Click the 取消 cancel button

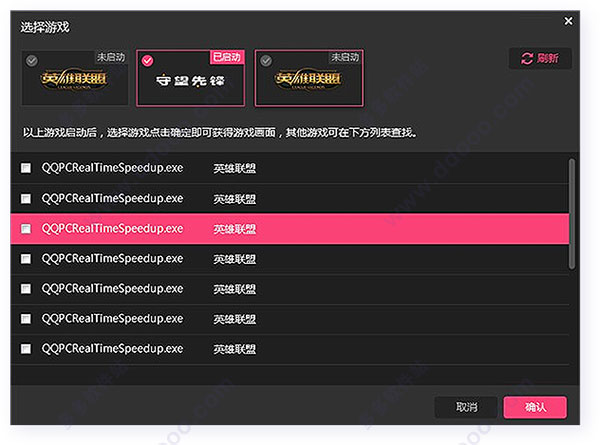[466, 407]
